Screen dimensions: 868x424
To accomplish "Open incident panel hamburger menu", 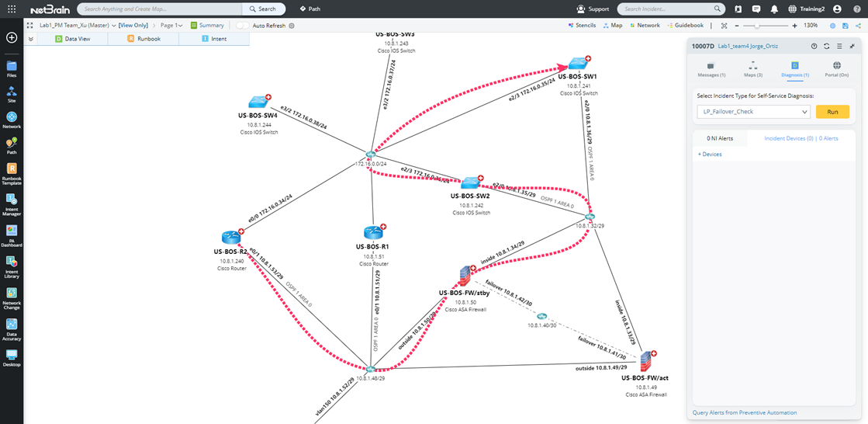I will tap(839, 47).
